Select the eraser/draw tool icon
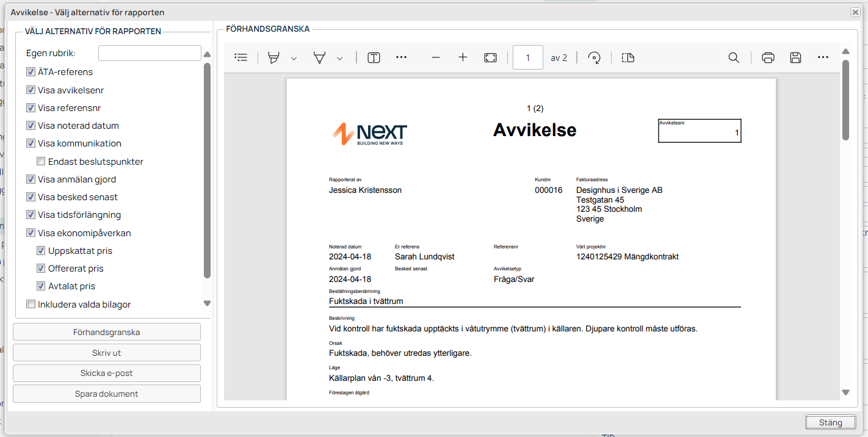 pyautogui.click(x=319, y=57)
